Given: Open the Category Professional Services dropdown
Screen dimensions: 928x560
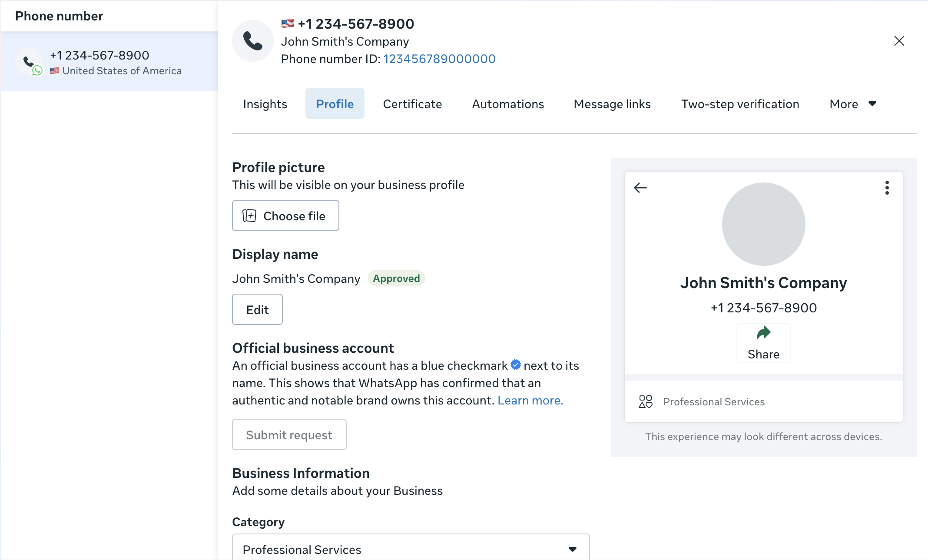Looking at the screenshot, I should (411, 549).
